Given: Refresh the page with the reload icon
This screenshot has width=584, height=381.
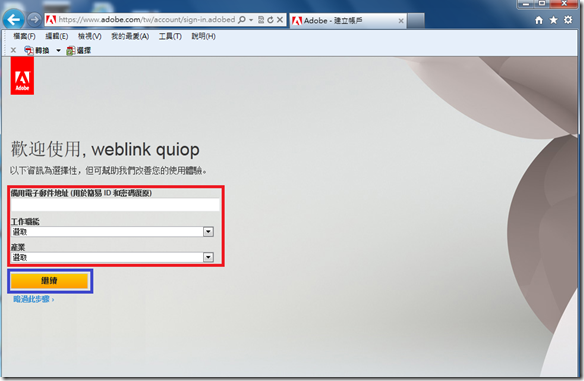Looking at the screenshot, I should point(270,20).
